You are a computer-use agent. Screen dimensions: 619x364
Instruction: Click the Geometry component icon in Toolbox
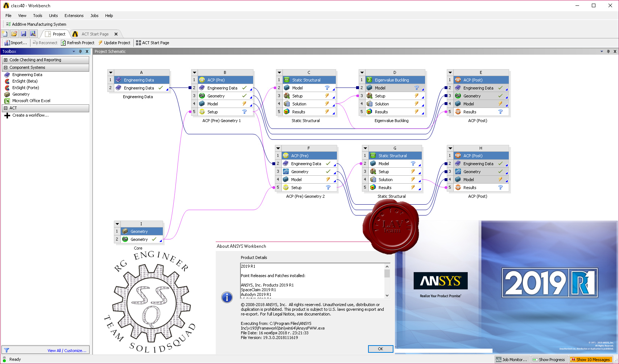pos(7,94)
